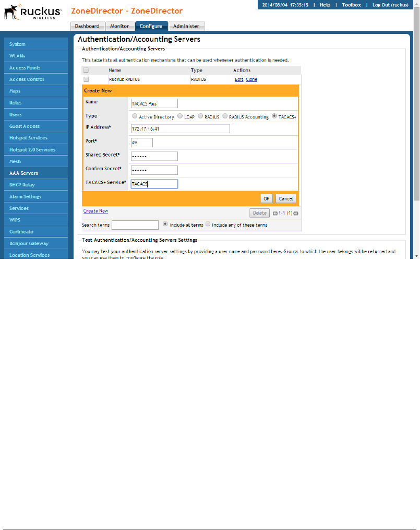The image size is (420, 530).
Task: Click the Name input field
Action: [x=154, y=103]
